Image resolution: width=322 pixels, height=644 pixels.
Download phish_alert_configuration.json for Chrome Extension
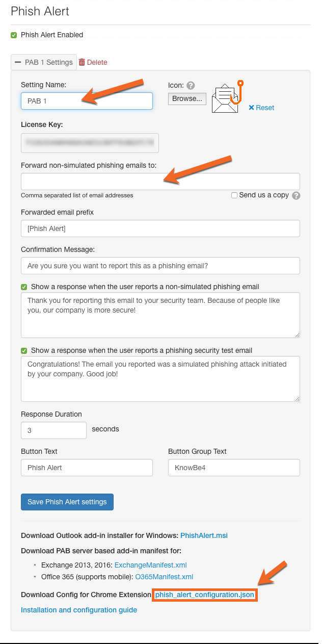pyautogui.click(x=205, y=595)
